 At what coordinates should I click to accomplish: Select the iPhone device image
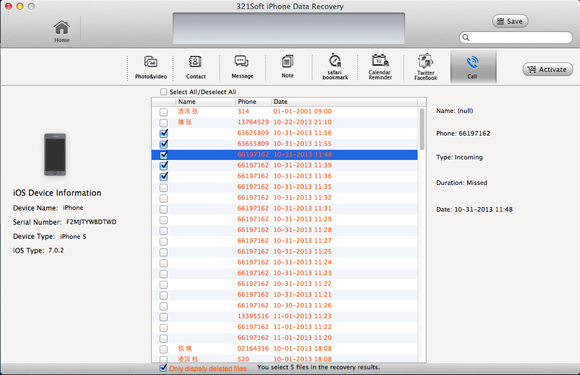coord(55,154)
